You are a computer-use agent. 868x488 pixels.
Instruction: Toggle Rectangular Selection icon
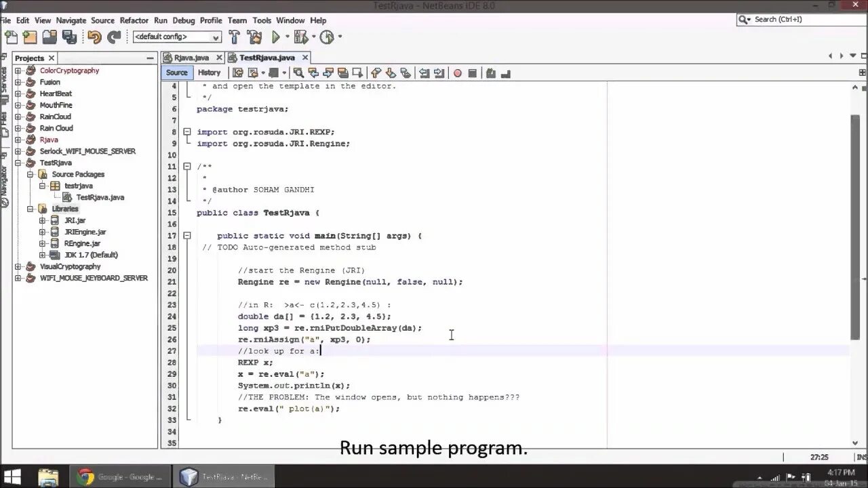(x=358, y=73)
